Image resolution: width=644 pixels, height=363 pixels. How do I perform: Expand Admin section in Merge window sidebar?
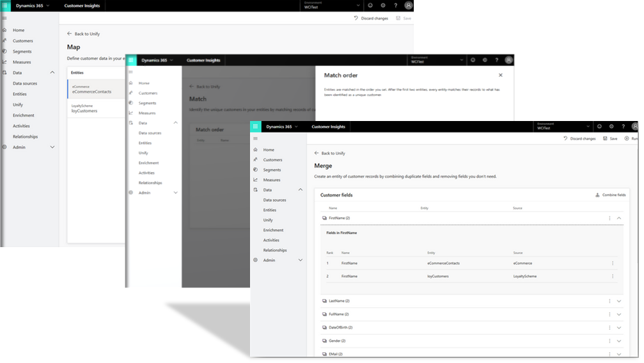[x=300, y=260]
